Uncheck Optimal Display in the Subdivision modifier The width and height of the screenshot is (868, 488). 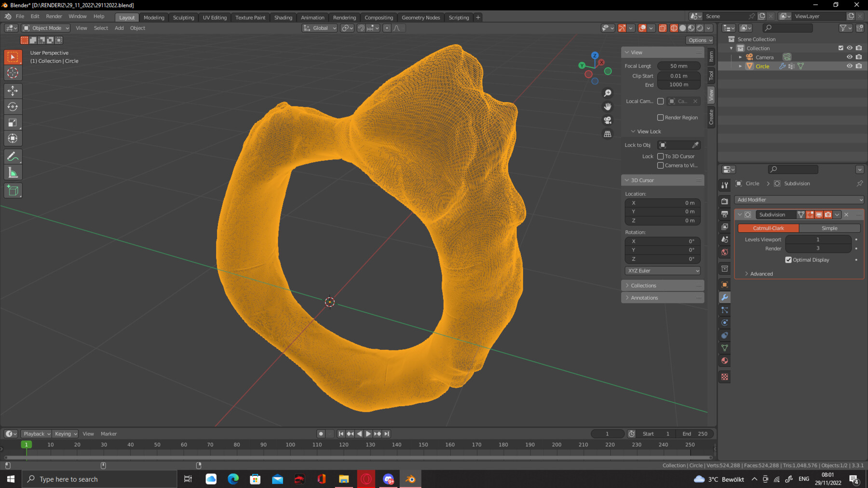pos(788,260)
